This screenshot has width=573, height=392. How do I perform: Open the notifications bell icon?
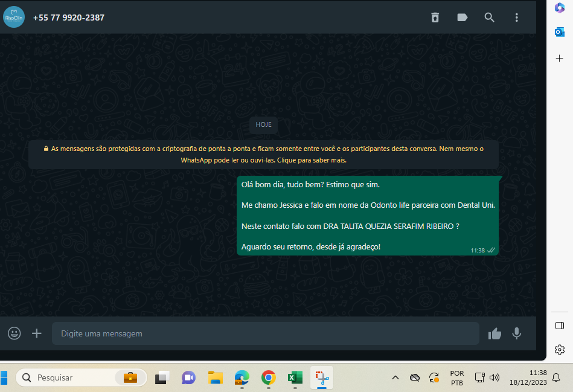[556, 378]
